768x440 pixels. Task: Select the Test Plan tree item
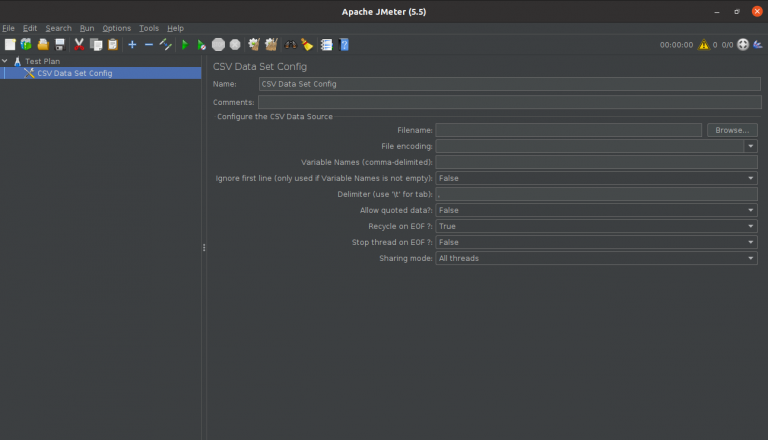(x=43, y=61)
